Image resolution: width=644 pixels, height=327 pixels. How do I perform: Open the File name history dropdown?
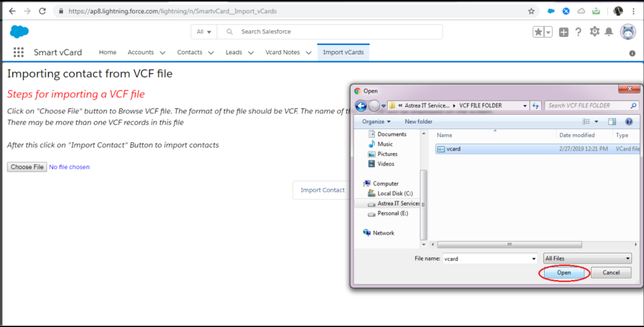533,259
